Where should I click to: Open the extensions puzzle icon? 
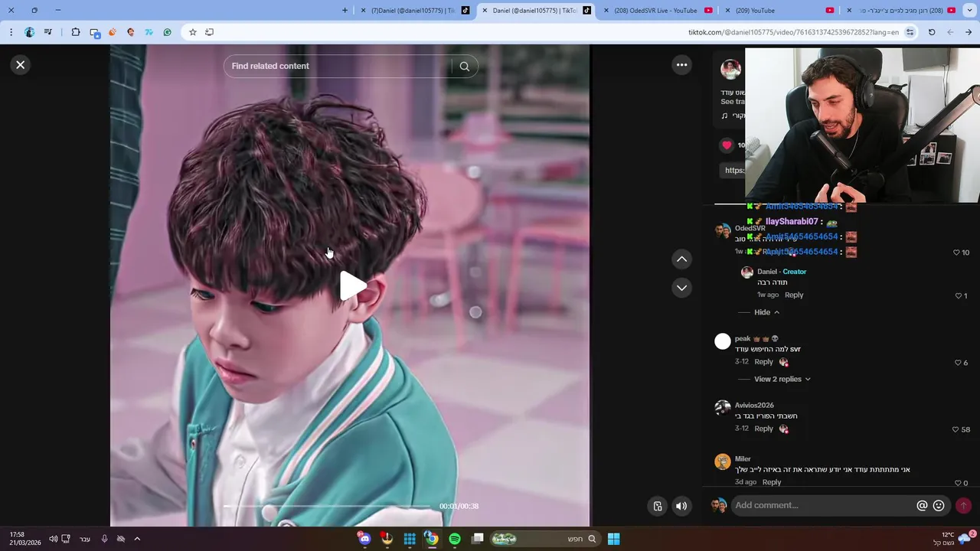click(x=76, y=32)
